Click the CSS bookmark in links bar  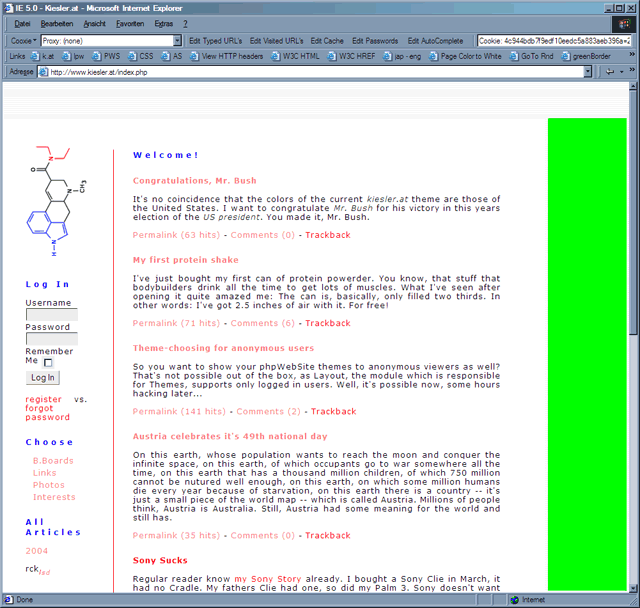(145, 56)
